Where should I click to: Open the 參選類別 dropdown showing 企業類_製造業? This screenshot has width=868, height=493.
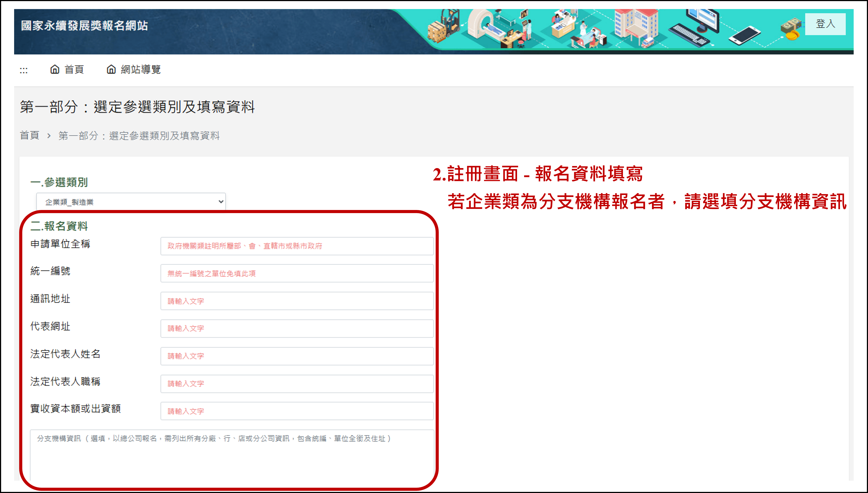(131, 202)
